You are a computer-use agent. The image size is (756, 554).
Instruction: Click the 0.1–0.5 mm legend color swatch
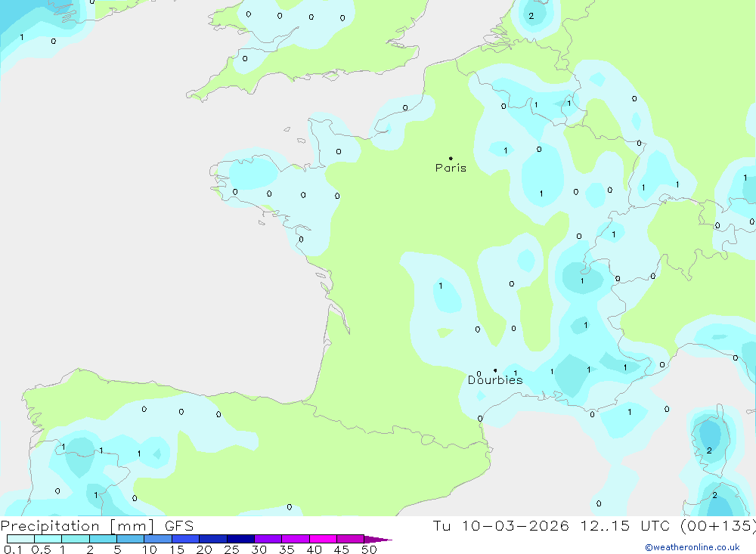coord(20,539)
